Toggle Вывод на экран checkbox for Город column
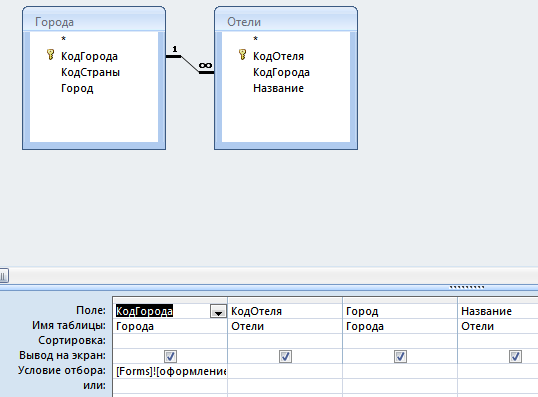Screen dimensions: 538x397 click(x=400, y=357)
